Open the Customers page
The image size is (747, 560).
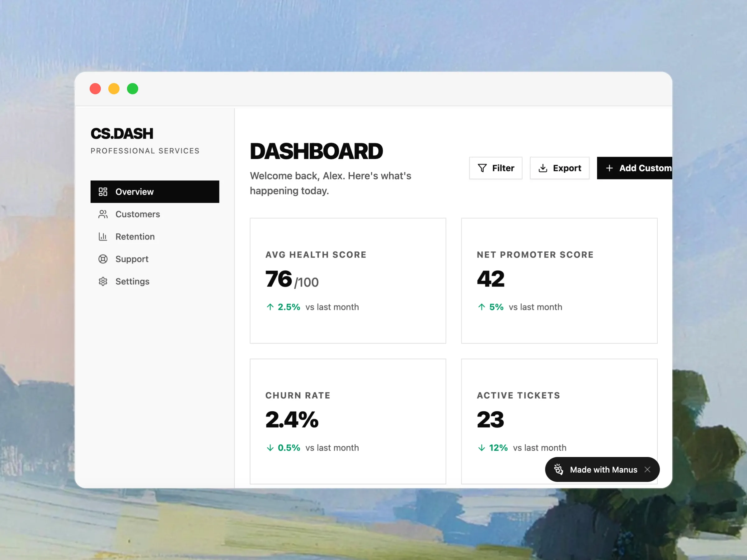pyautogui.click(x=138, y=214)
